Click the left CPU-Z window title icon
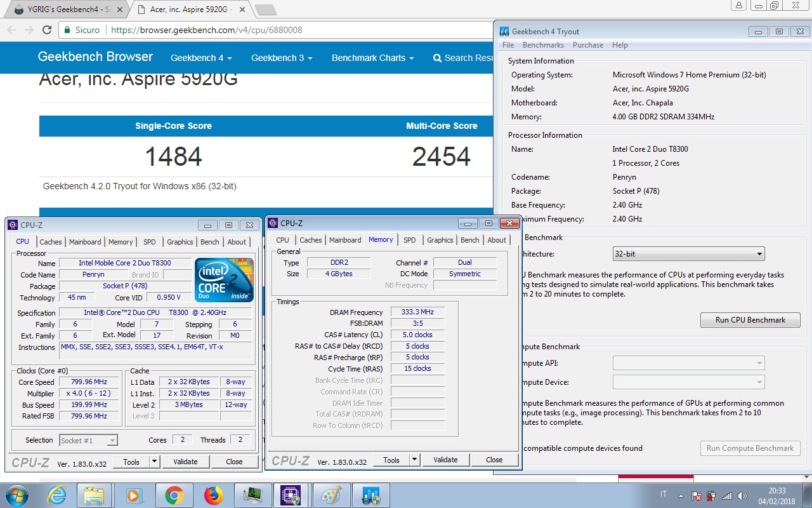Image resolution: width=812 pixels, height=508 pixels. (13, 225)
